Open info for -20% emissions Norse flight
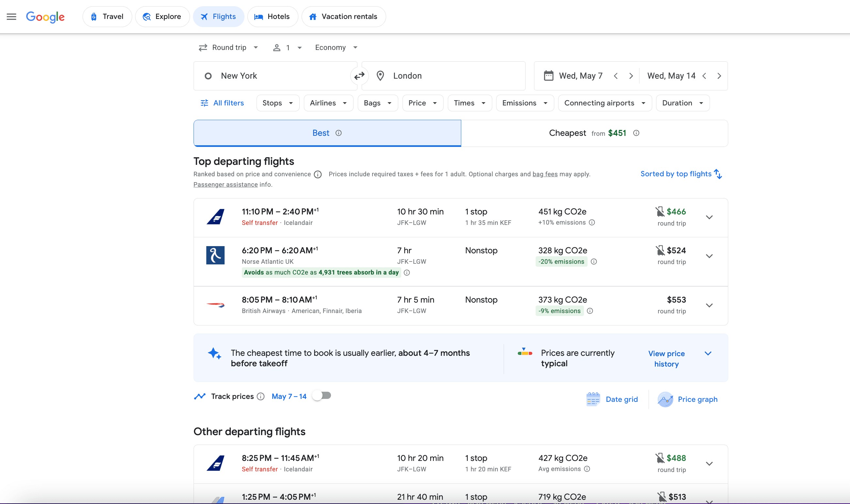Viewport: 850px width, 504px height. point(594,261)
